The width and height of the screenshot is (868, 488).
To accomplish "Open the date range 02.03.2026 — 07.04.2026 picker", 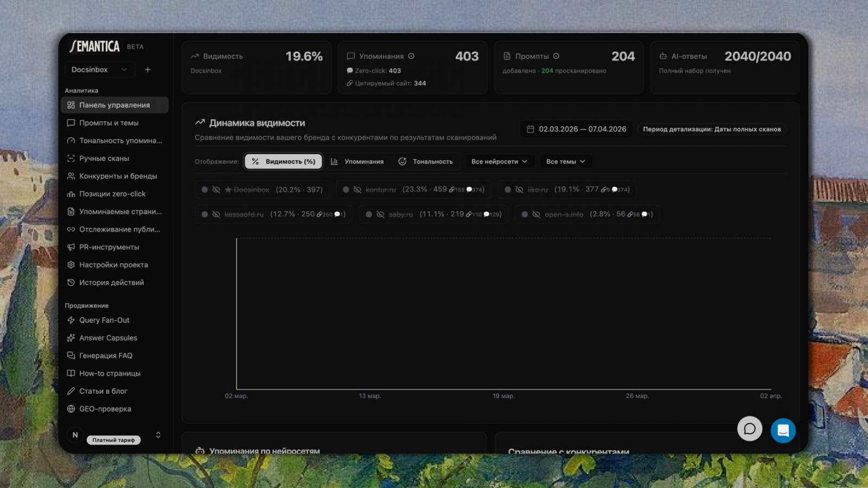I will pyautogui.click(x=576, y=129).
